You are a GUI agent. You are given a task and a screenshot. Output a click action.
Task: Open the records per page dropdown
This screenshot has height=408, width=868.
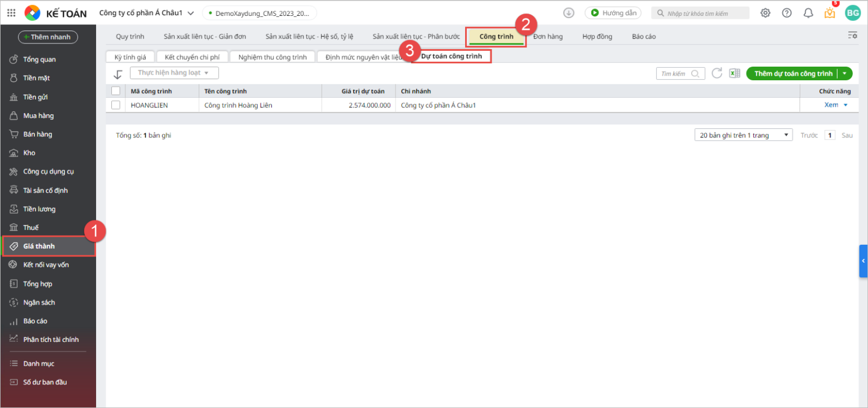click(x=743, y=136)
